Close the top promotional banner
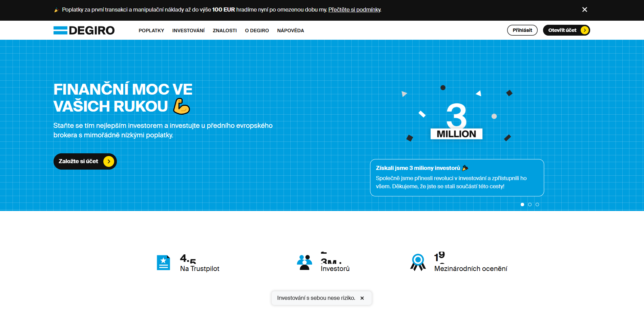644x310 pixels. tap(584, 9)
